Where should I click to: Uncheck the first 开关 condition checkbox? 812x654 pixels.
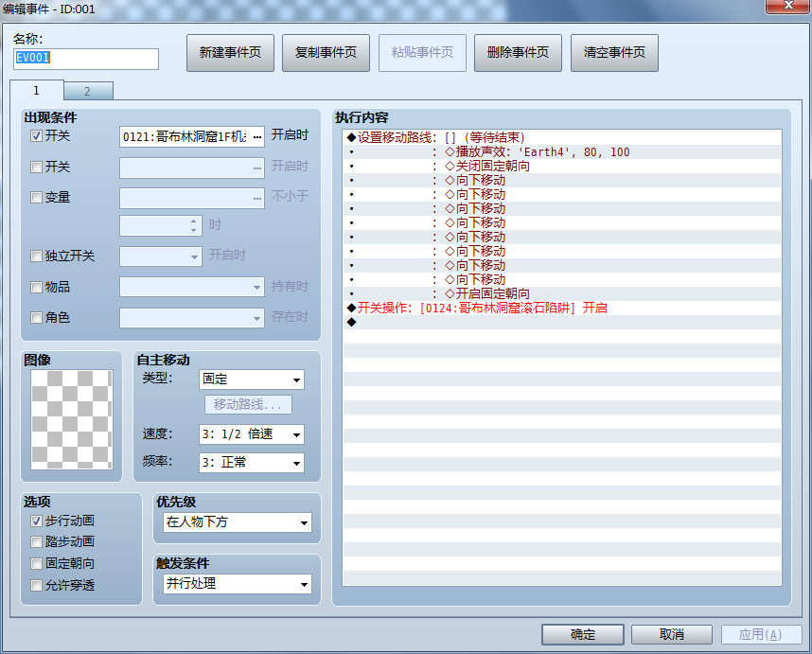(x=36, y=136)
